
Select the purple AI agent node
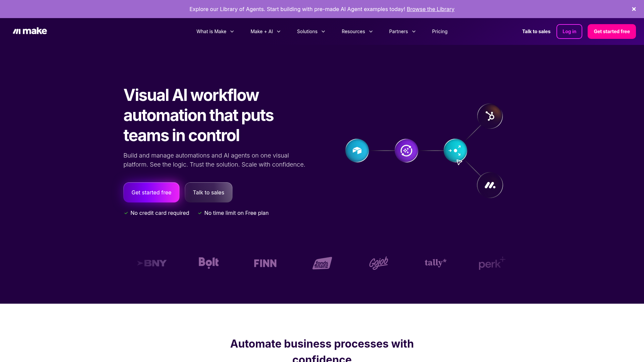pos(406,150)
